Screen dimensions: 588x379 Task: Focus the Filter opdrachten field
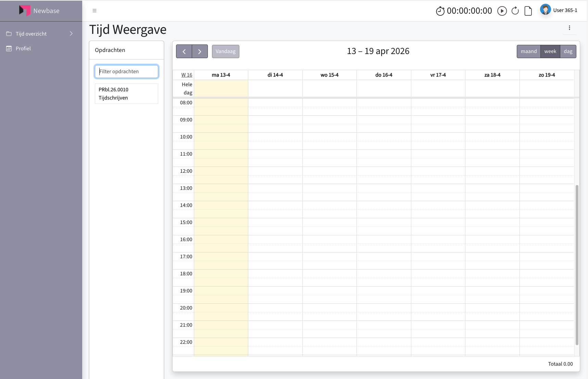click(126, 71)
